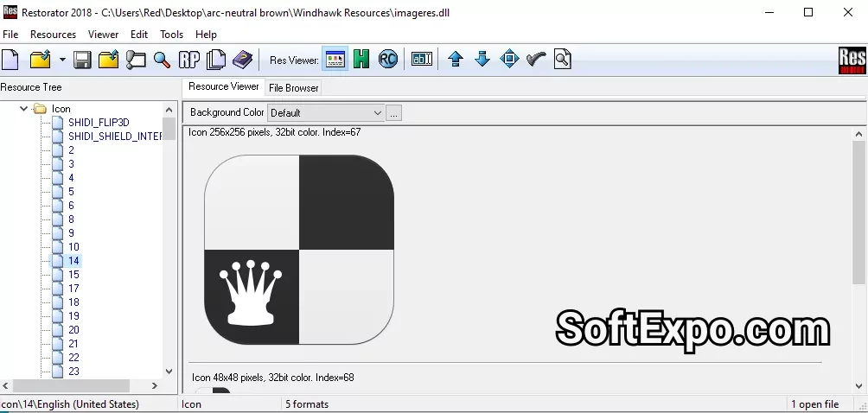This screenshot has width=868, height=413.
Task: Click the '...' button next to Background Color
Action: pos(393,113)
